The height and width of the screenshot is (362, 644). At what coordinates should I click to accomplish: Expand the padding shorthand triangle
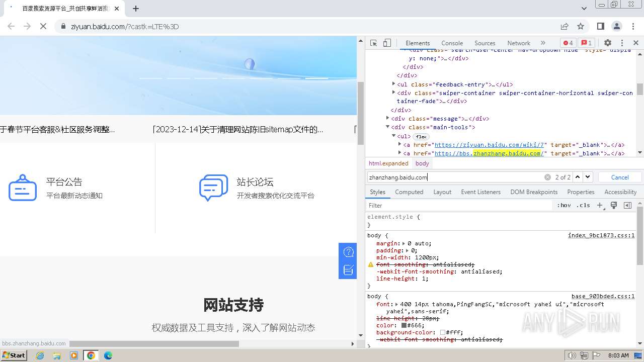(408, 250)
